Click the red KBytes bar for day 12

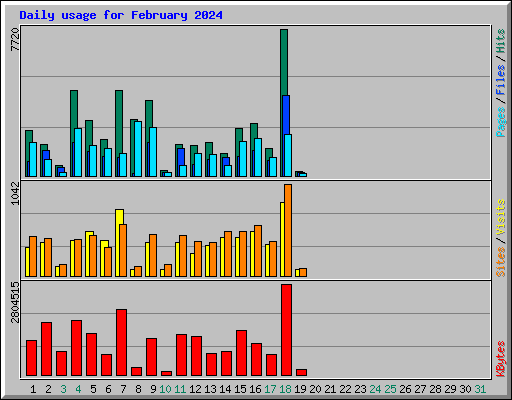(196, 356)
